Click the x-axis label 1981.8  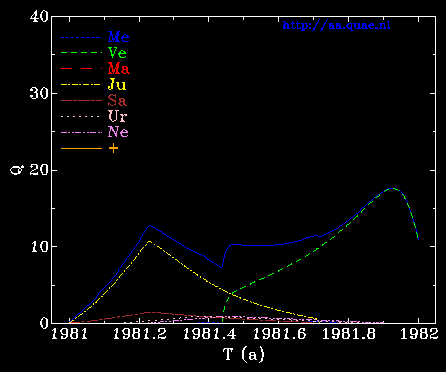coord(349,334)
